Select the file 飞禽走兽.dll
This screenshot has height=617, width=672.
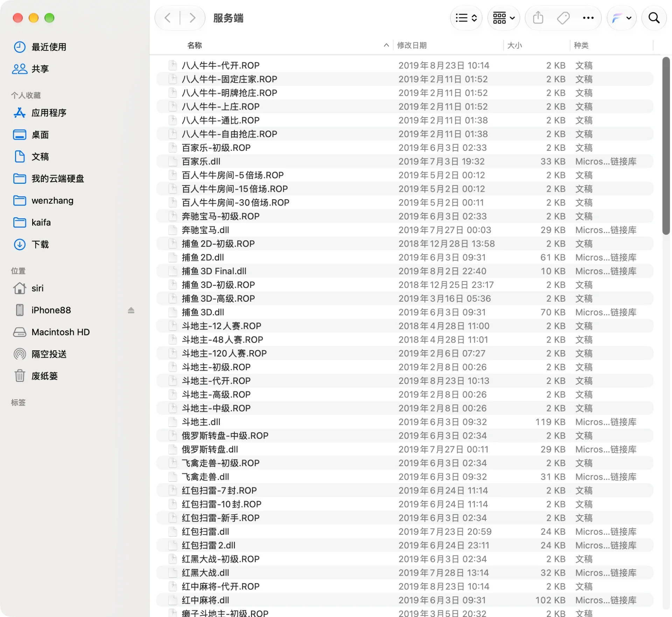(x=405, y=477)
